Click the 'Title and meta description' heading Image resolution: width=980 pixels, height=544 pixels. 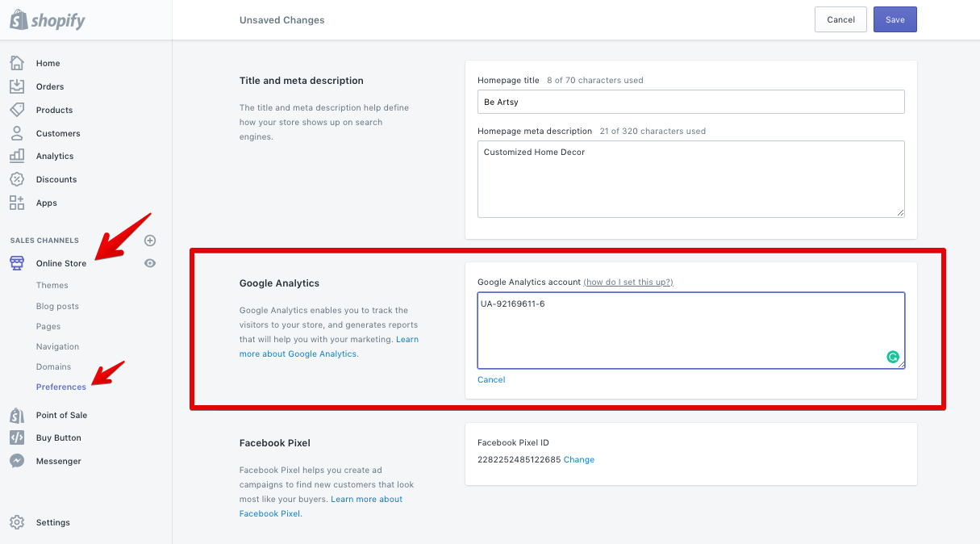click(x=302, y=81)
